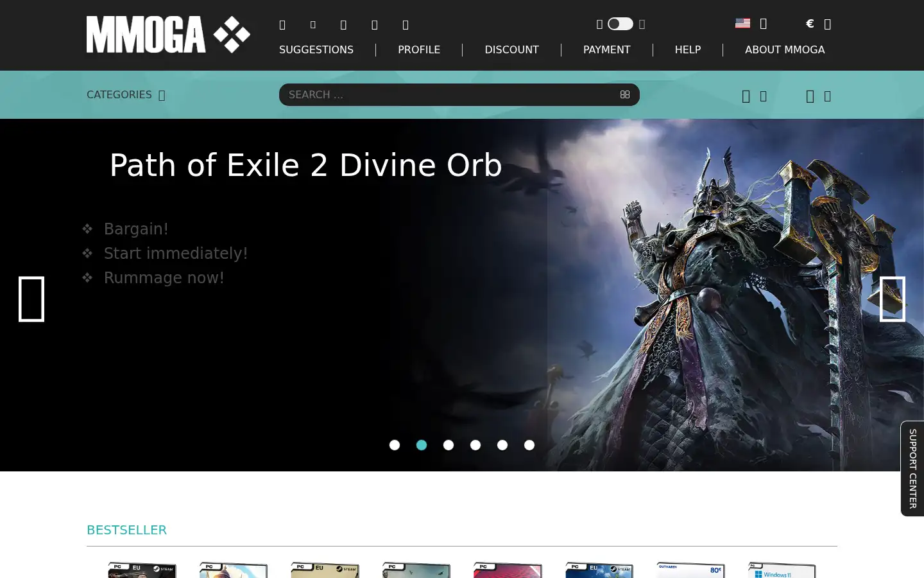Show the previous banner slide

(x=31, y=299)
